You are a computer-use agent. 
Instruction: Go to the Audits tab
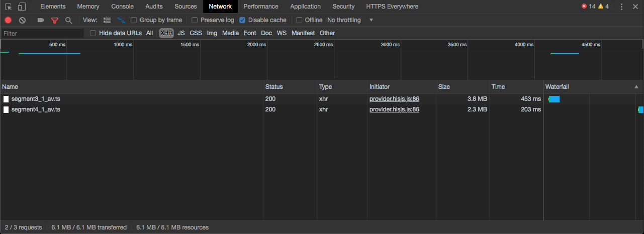(154, 7)
